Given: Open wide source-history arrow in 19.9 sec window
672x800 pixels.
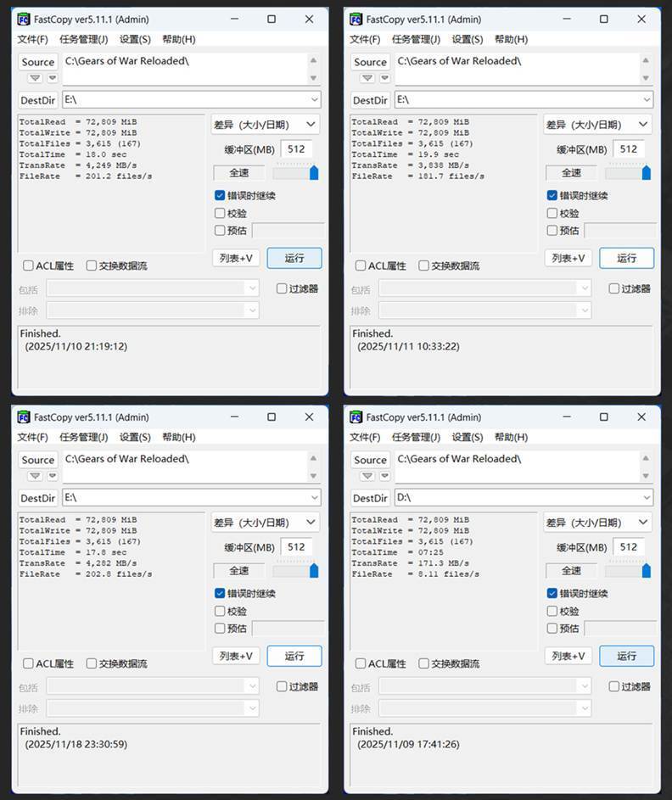Looking at the screenshot, I should [367, 78].
